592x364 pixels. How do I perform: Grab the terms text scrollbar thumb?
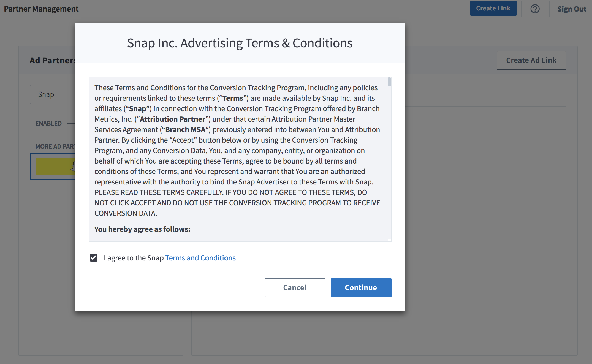click(x=389, y=82)
